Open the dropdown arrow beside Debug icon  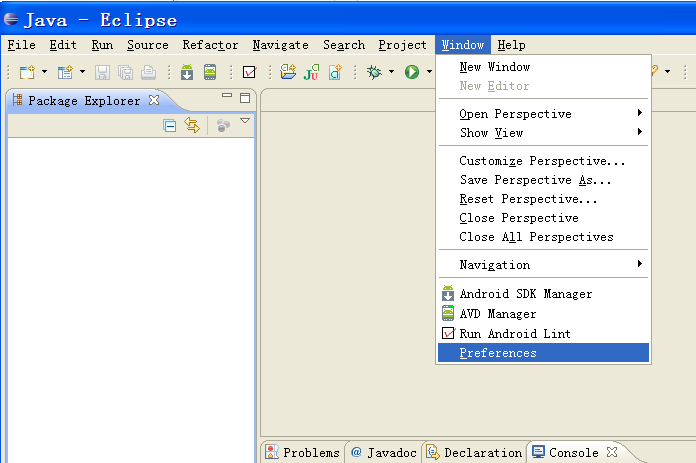(x=391, y=72)
